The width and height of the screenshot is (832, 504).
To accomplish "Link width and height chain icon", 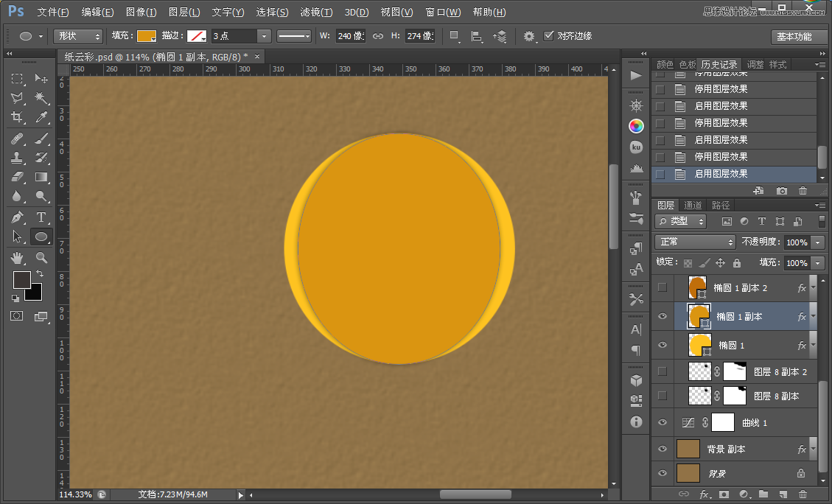I will pos(378,36).
